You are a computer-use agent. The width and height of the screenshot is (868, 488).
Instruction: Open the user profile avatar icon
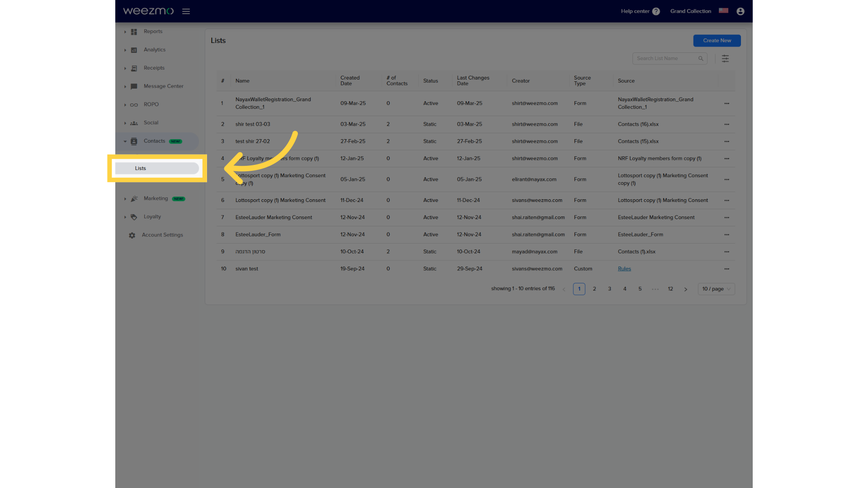(x=740, y=11)
